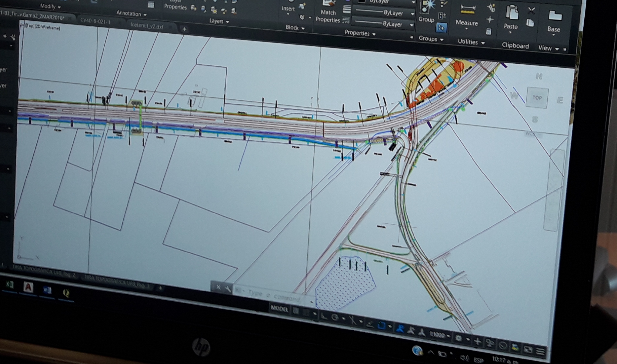Click the status bar customization menu icon
Screen dimensions: 617x364
coord(540,351)
